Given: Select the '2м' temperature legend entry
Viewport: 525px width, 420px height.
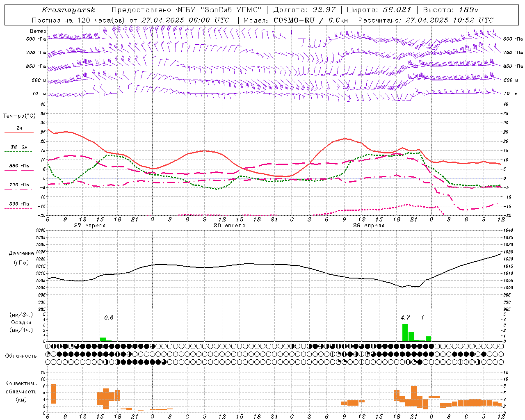Looking at the screenshot, I should [19, 128].
